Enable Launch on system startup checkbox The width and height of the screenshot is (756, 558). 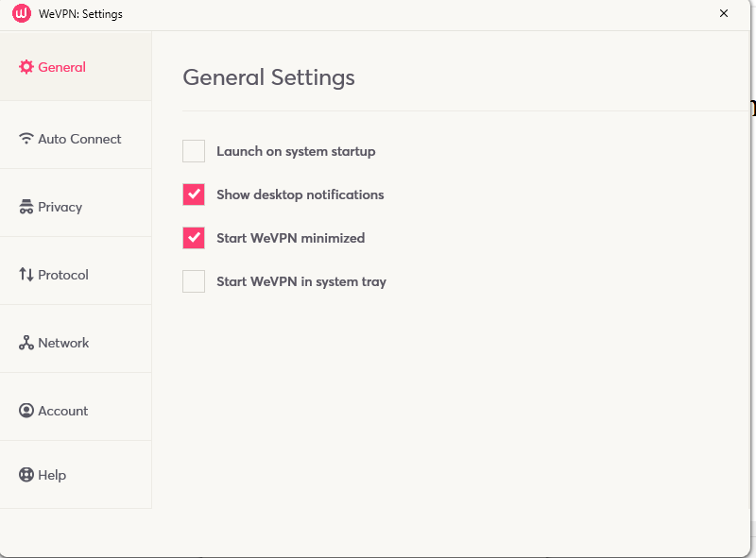[194, 151]
